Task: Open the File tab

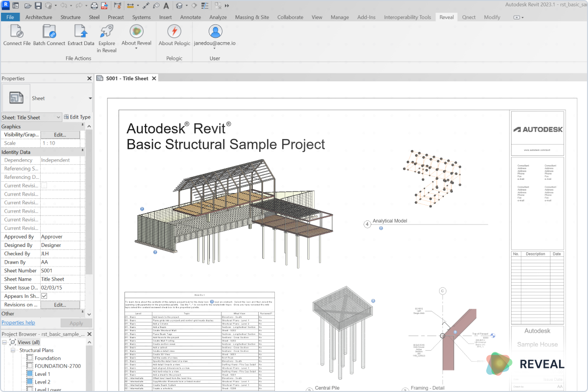Action: coord(10,17)
